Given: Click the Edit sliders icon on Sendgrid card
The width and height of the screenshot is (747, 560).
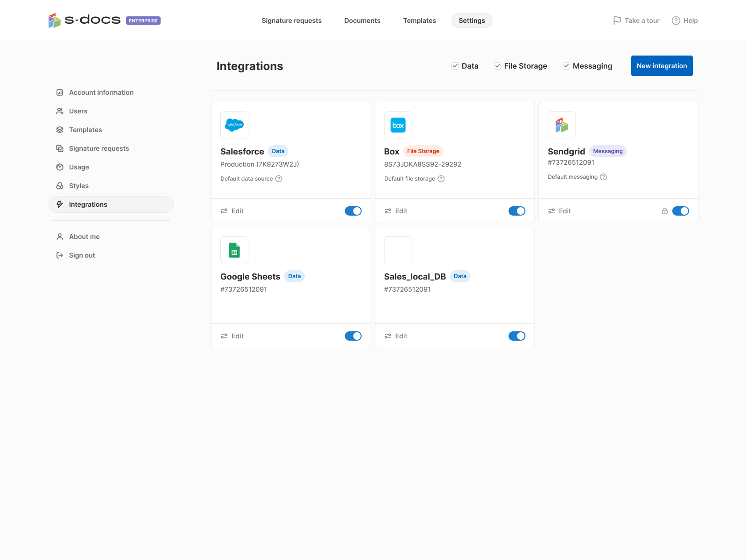Looking at the screenshot, I should pyautogui.click(x=551, y=211).
